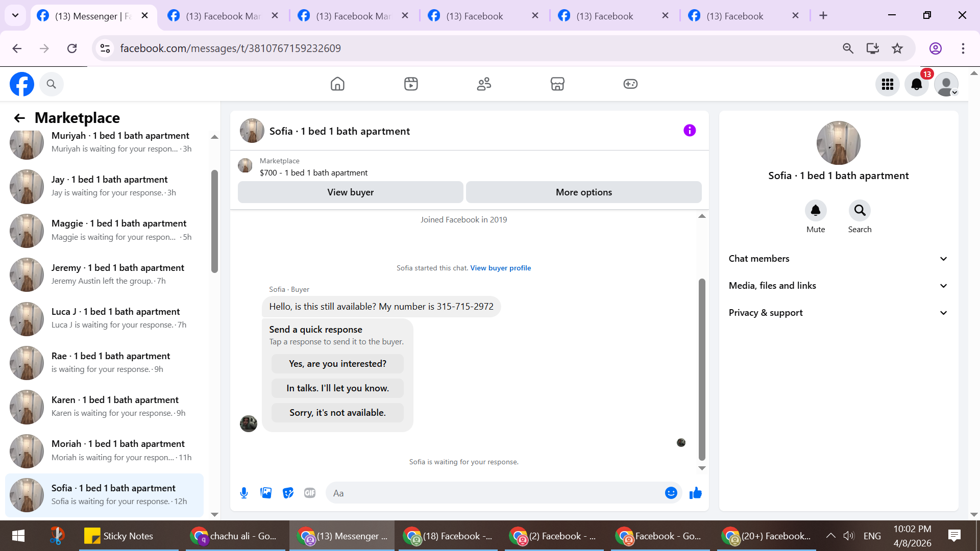The image size is (980, 551).
Task: Open the account profile dropdown menu
Action: pyautogui.click(x=946, y=84)
